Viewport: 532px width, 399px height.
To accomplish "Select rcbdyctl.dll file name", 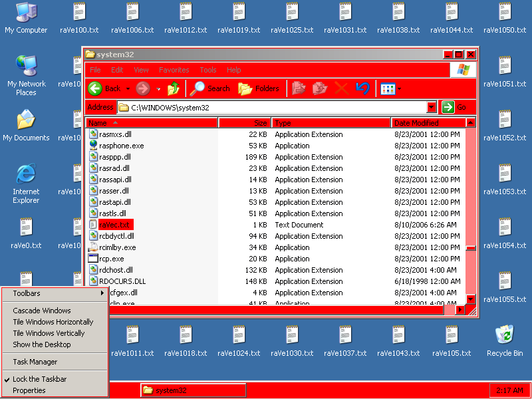I will click(x=116, y=236).
